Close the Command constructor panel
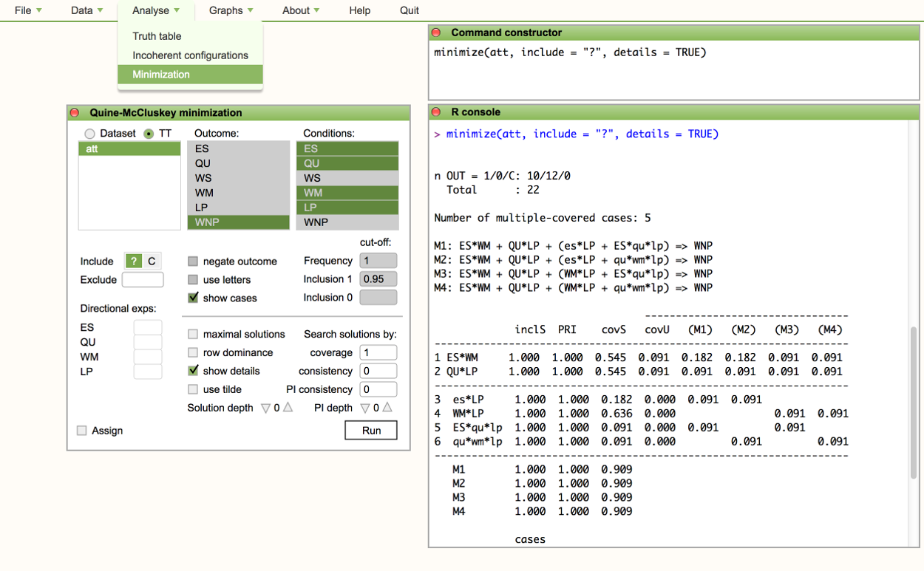The width and height of the screenshot is (924, 571). tap(436, 33)
